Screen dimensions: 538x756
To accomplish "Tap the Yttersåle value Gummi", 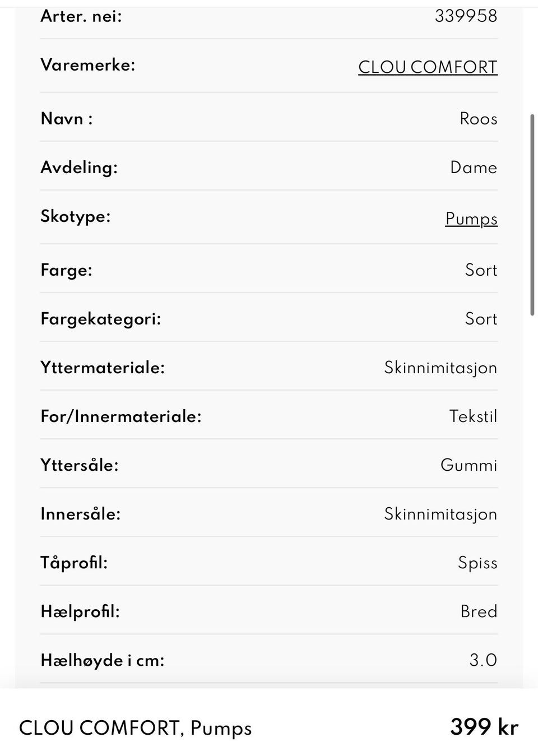I will coord(469,465).
